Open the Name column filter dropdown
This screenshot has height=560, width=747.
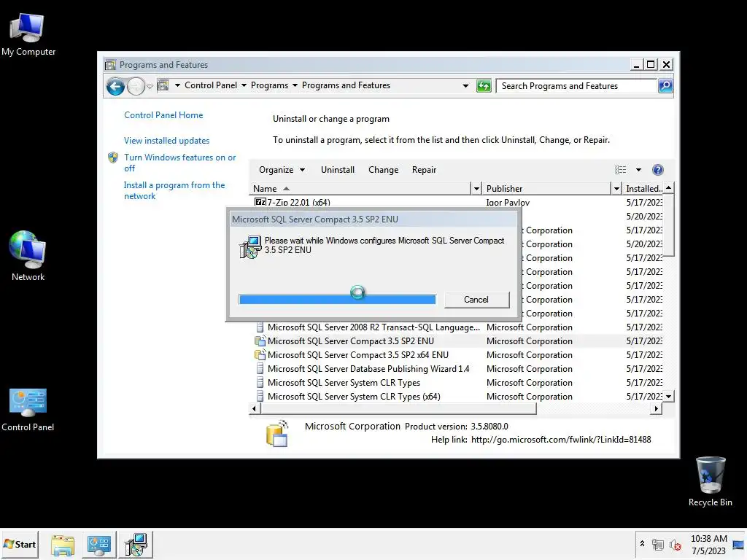[x=476, y=189]
